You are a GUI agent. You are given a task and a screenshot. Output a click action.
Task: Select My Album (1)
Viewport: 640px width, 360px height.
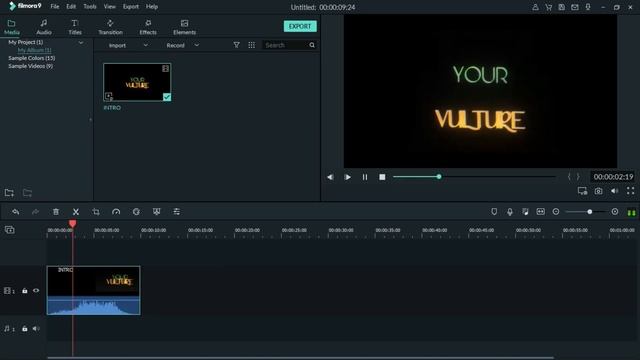tap(34, 50)
